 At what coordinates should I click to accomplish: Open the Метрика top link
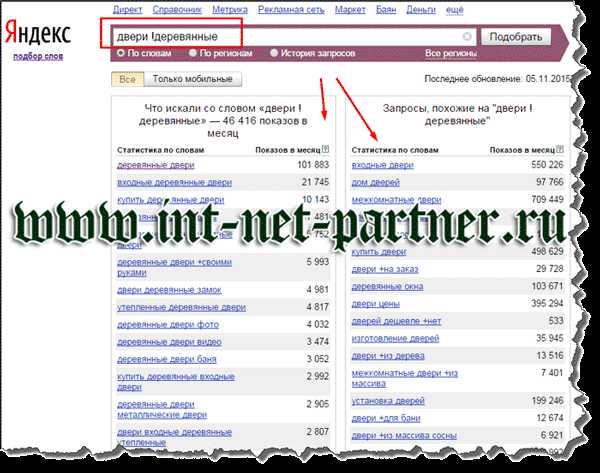(x=230, y=10)
